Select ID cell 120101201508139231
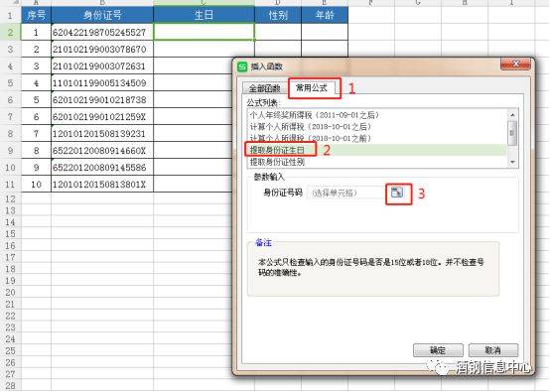 pos(102,133)
